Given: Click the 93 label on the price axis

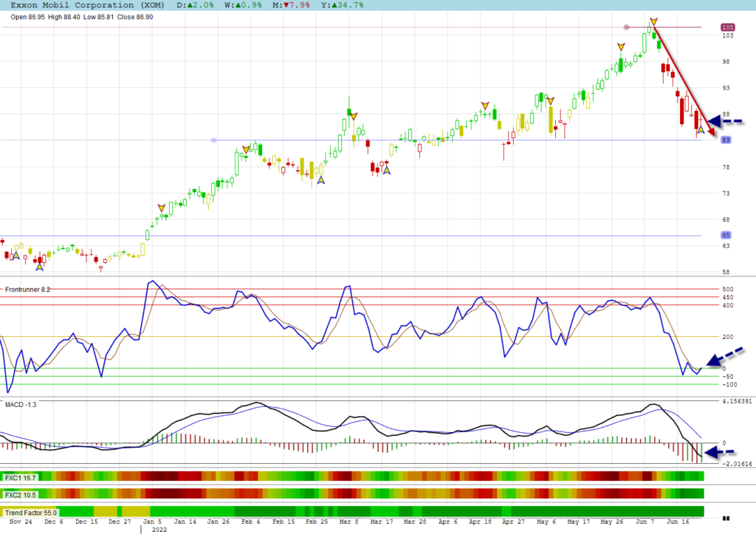Looking at the screenshot, I should point(726,89).
